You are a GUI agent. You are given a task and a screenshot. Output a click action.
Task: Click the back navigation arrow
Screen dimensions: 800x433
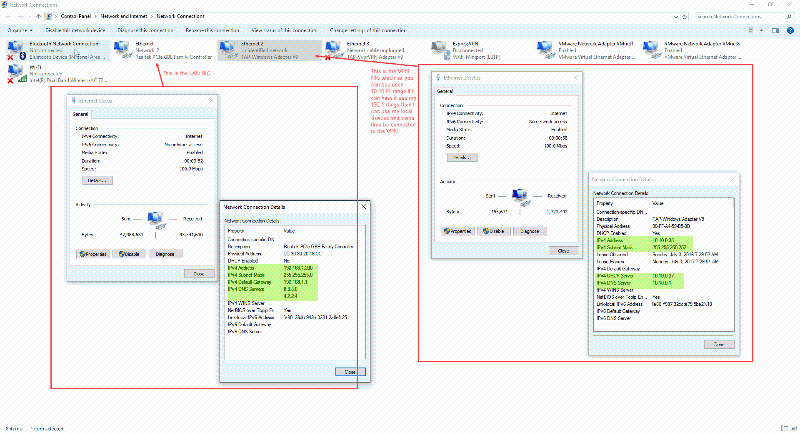[8, 16]
